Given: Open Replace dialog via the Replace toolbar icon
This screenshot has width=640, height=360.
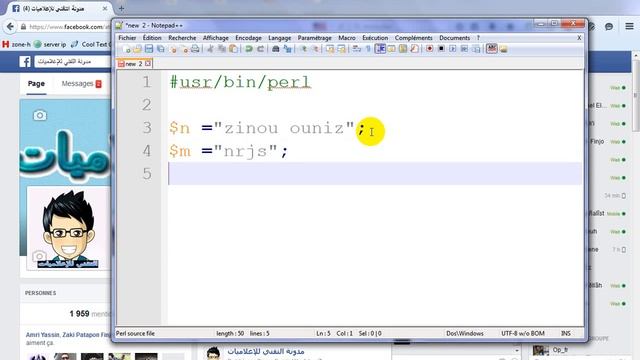Looking at the screenshot, I should tap(287, 49).
